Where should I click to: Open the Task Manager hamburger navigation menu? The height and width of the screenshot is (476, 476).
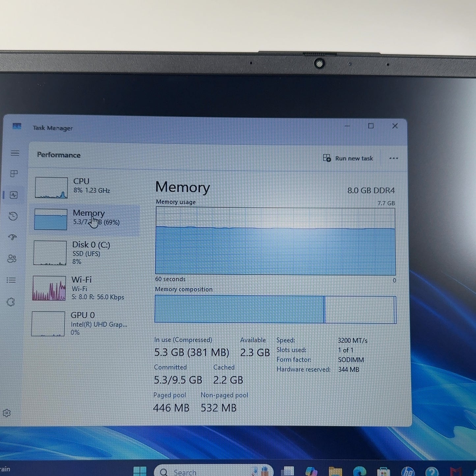tap(15, 153)
